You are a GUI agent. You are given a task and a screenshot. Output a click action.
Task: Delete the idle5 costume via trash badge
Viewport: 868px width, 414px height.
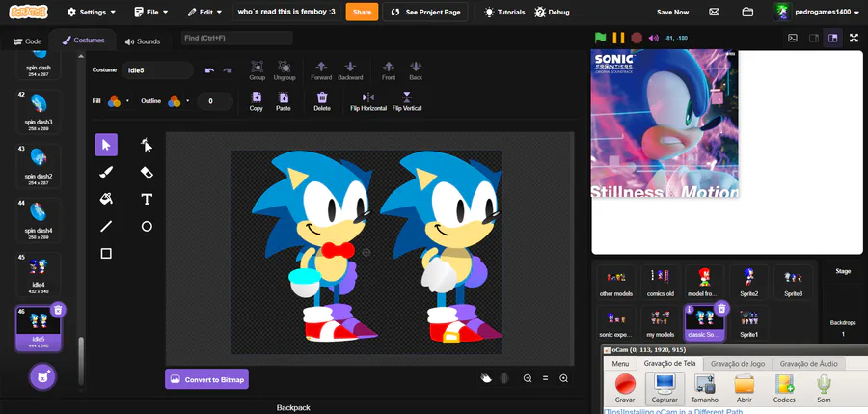tap(59, 309)
